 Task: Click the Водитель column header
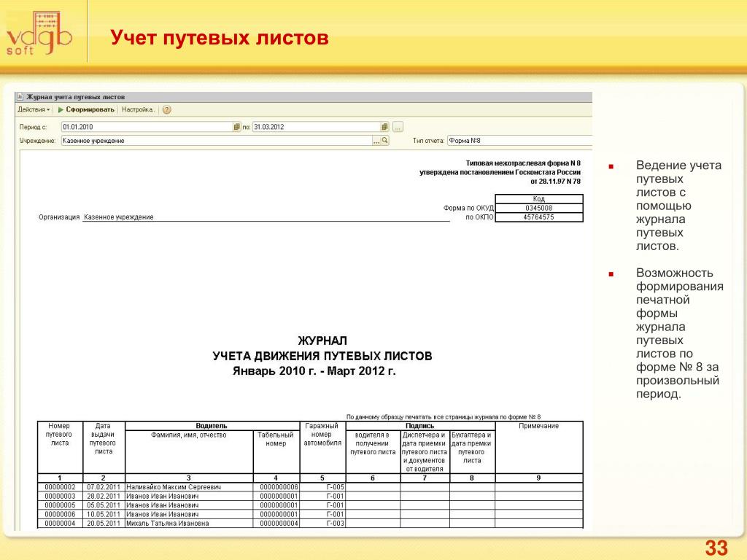212,426
